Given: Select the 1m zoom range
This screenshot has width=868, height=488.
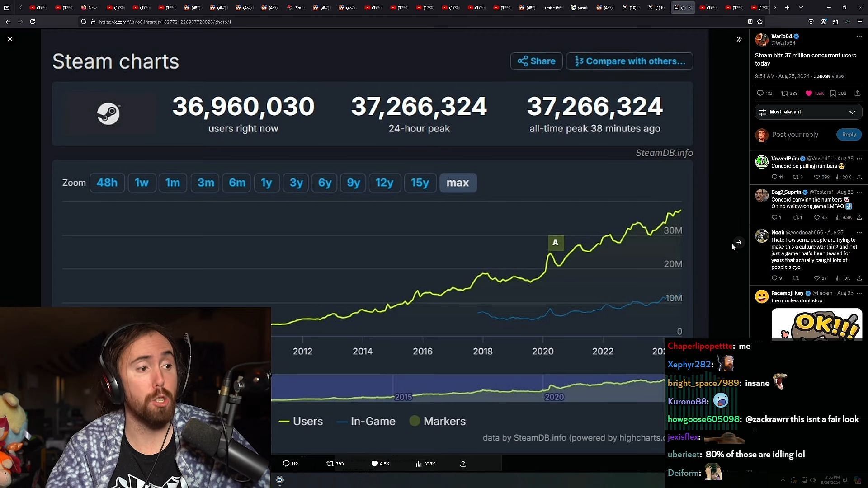Looking at the screenshot, I should tap(173, 183).
